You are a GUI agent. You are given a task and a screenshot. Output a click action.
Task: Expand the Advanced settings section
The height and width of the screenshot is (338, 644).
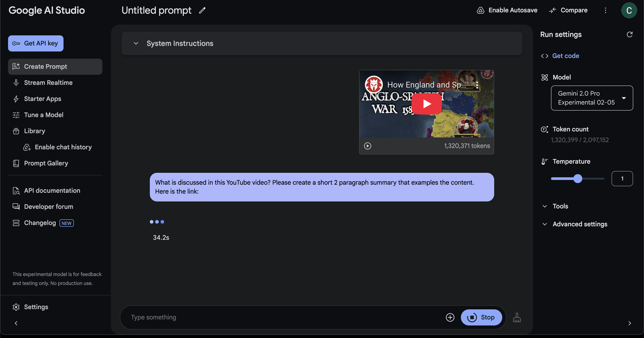[580, 224]
